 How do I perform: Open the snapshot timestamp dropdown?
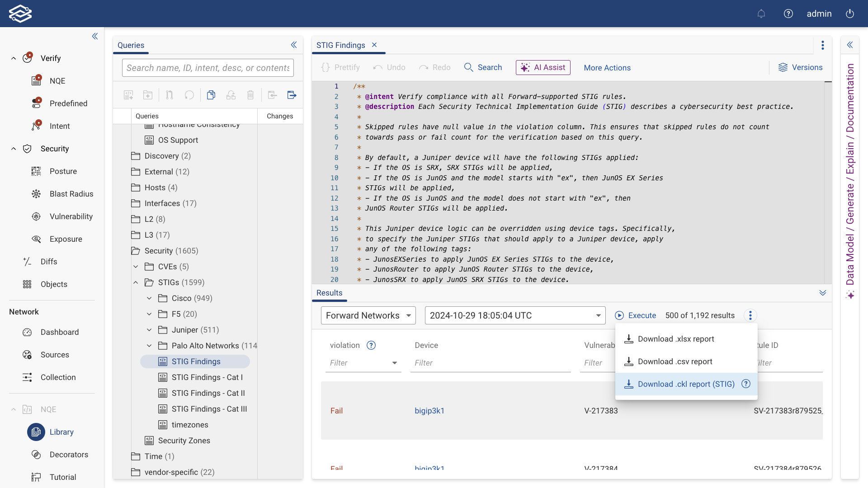[x=515, y=315]
